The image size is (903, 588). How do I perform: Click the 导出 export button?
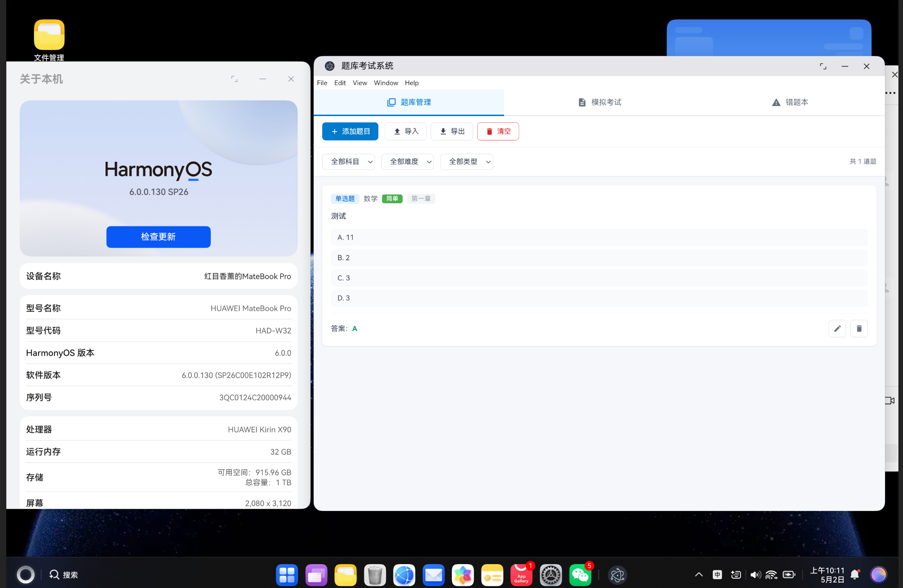click(x=452, y=132)
